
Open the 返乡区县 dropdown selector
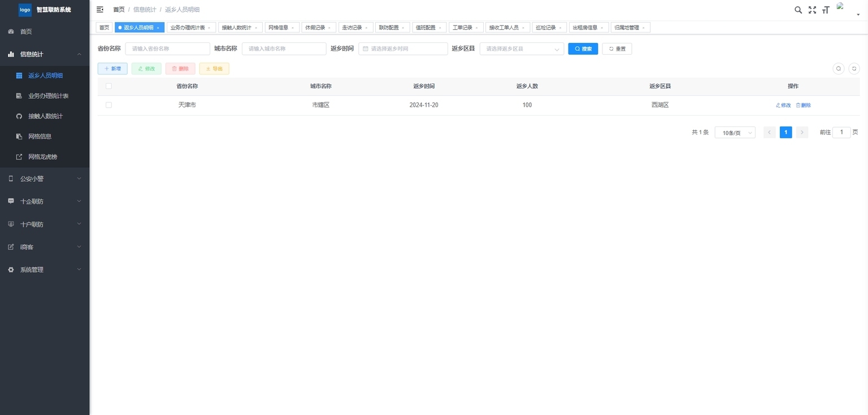[521, 49]
